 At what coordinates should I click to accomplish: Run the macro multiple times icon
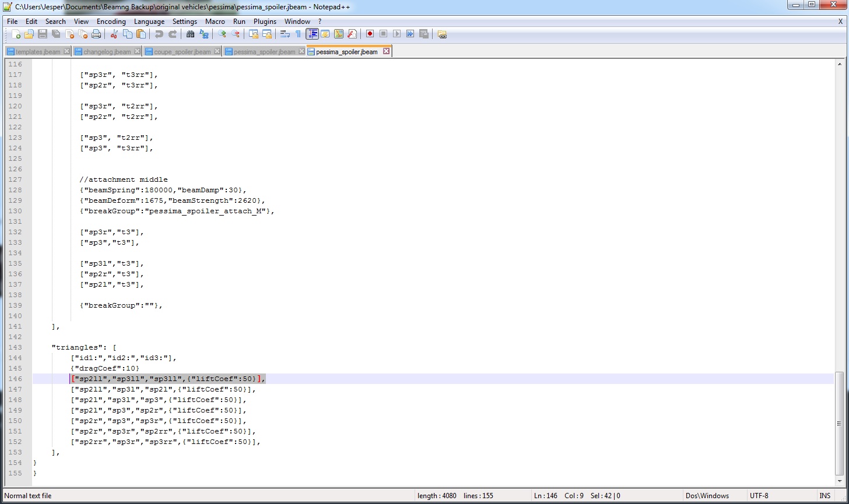(410, 34)
